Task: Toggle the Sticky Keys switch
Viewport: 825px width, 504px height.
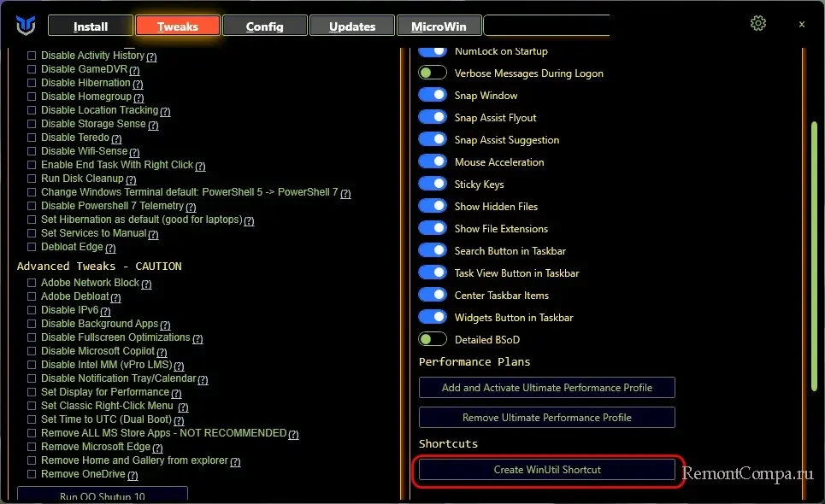Action: [x=433, y=184]
